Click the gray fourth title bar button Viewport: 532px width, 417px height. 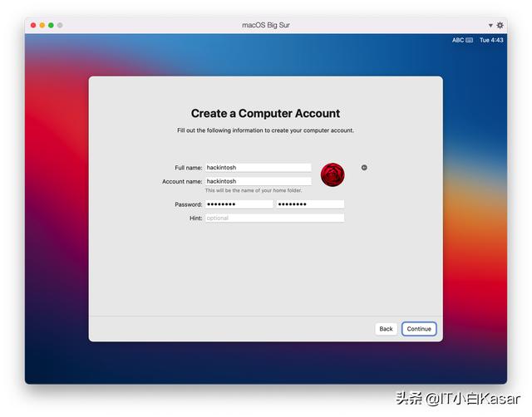pos(60,25)
